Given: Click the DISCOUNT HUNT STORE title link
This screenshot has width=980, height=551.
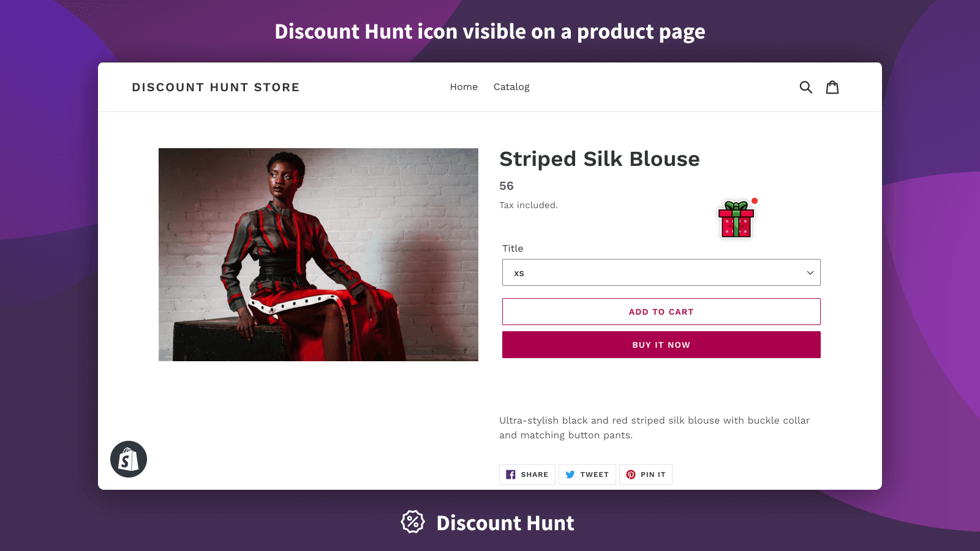Looking at the screenshot, I should 216,87.
